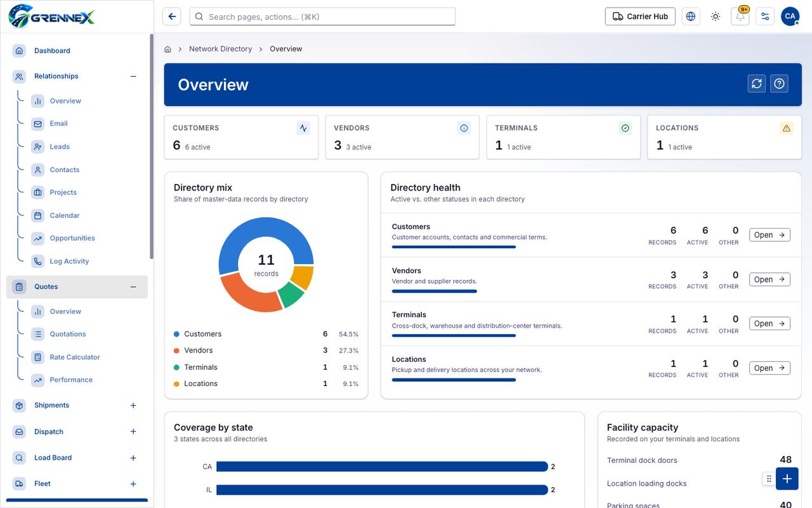Click the refresh icon in Overview banner
This screenshot has height=508, width=812.
[x=757, y=83]
